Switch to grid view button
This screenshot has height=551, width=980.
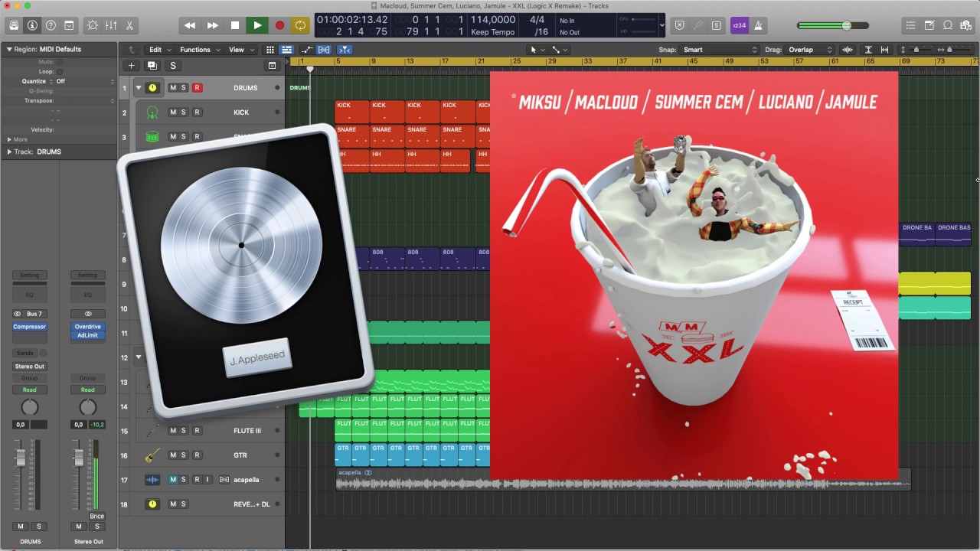point(270,50)
